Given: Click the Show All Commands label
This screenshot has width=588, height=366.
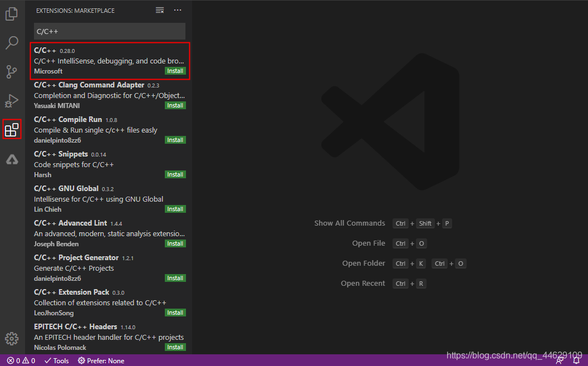Looking at the screenshot, I should 350,223.
